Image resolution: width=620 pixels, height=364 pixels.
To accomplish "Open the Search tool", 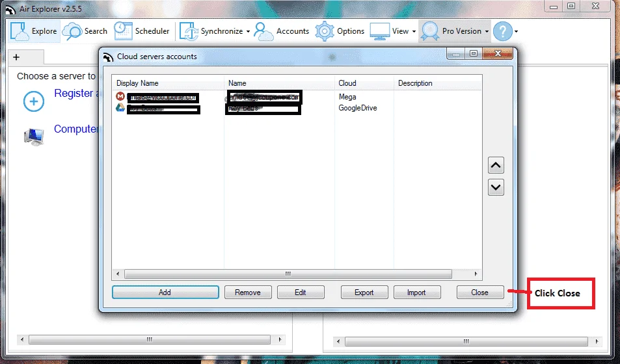I will point(85,31).
